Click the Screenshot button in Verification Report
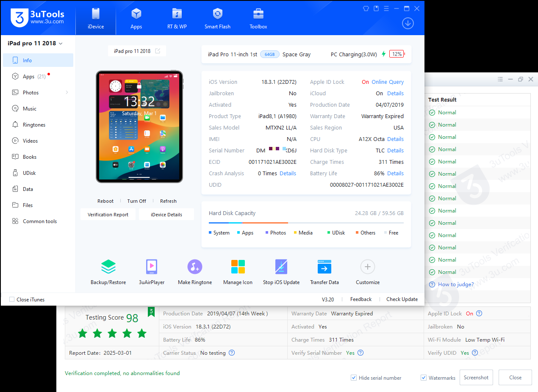 click(x=476, y=378)
